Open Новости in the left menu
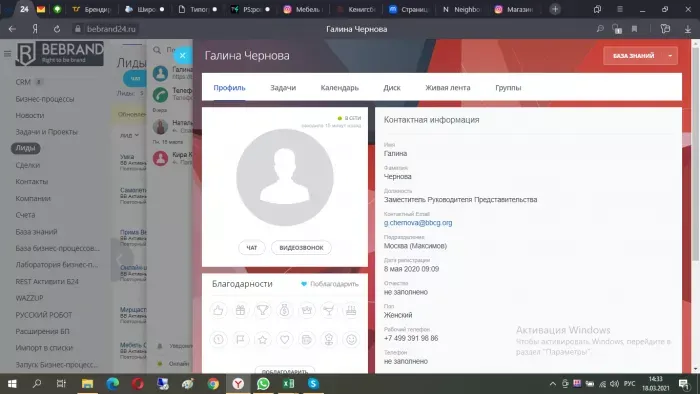The width and height of the screenshot is (700, 394). tap(29, 115)
